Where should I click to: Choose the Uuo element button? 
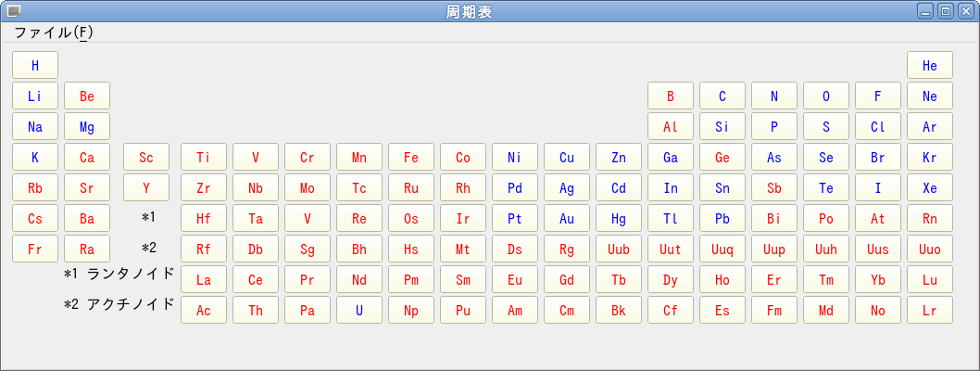tap(930, 249)
